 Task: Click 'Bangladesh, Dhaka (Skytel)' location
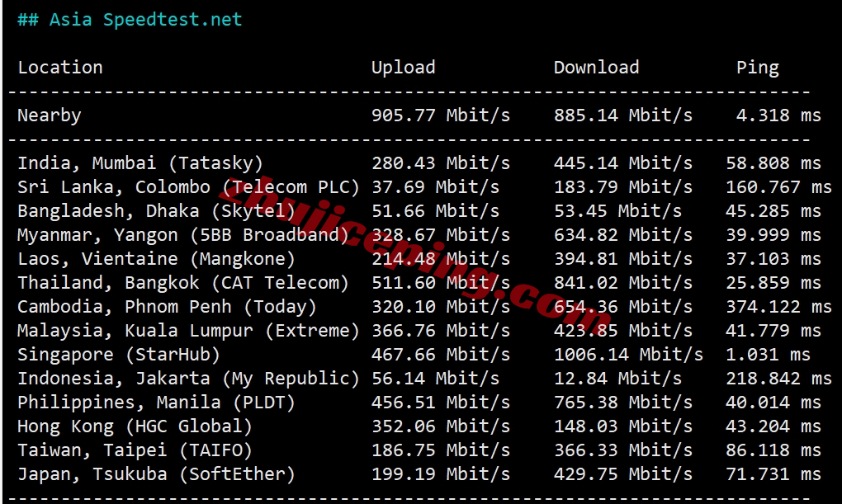point(156,211)
